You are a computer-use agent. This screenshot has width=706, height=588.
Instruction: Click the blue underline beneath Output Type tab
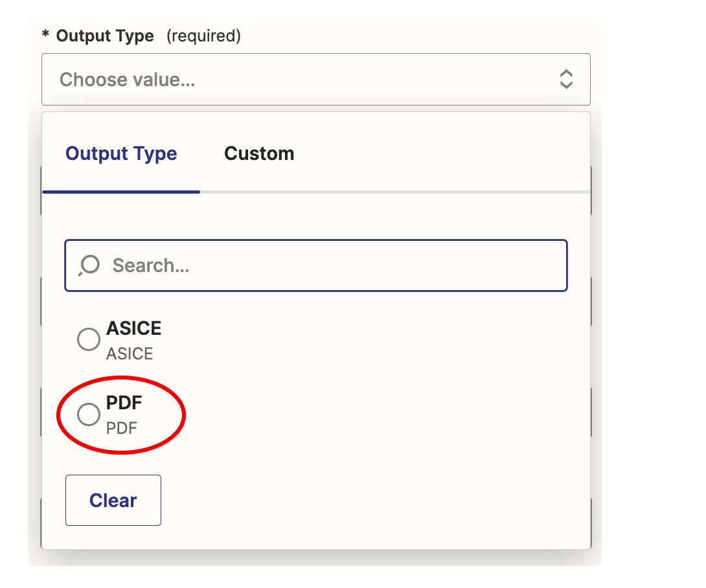coord(121,192)
